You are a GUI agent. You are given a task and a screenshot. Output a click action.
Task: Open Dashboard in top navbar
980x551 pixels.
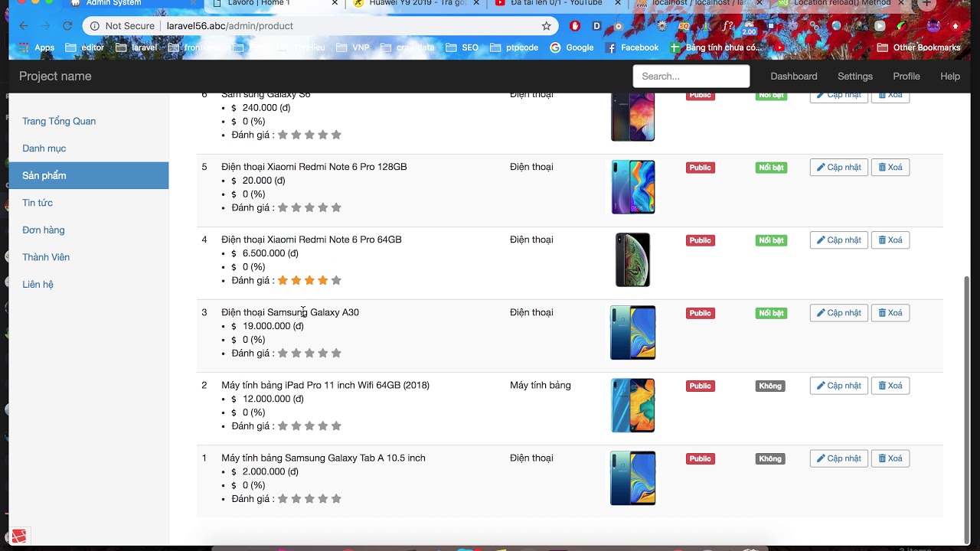coord(794,77)
